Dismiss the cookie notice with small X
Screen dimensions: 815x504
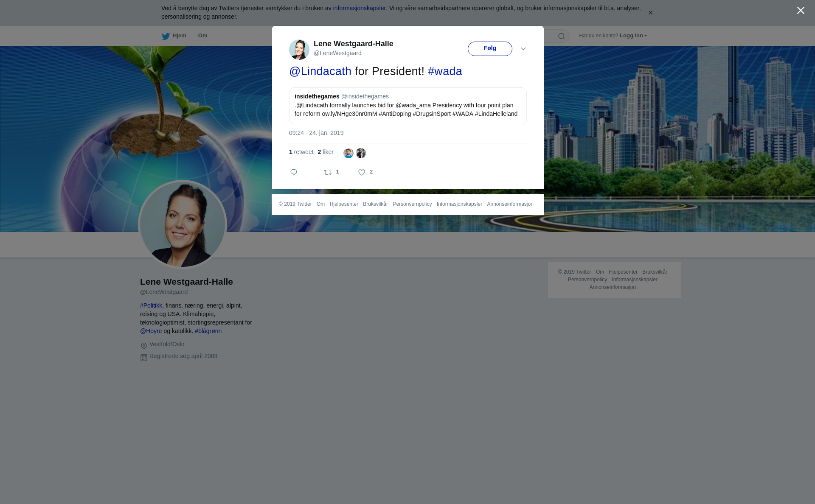[x=650, y=13]
